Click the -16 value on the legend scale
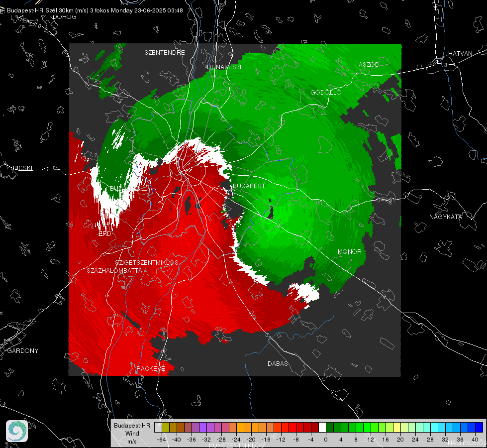Image resolution: width=487 pixels, height=448 pixels. (266, 440)
